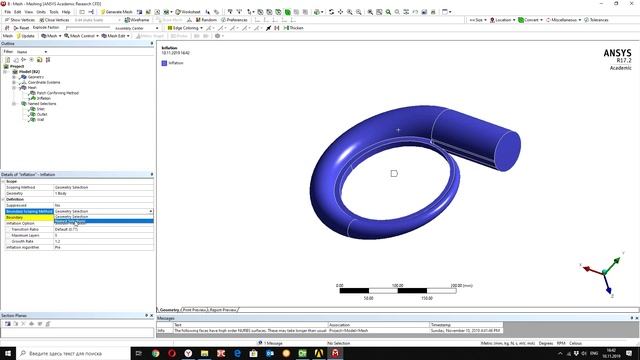Open the Worksheet view

click(x=188, y=12)
